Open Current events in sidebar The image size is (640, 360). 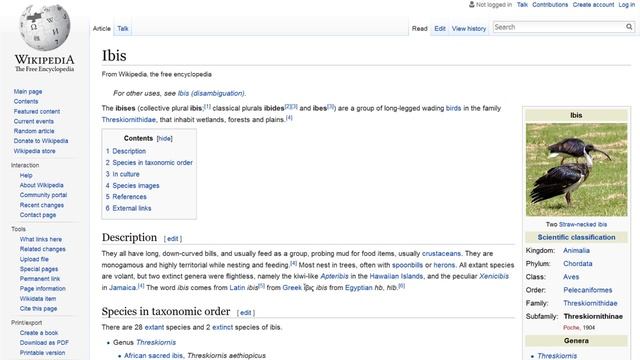[x=33, y=121]
